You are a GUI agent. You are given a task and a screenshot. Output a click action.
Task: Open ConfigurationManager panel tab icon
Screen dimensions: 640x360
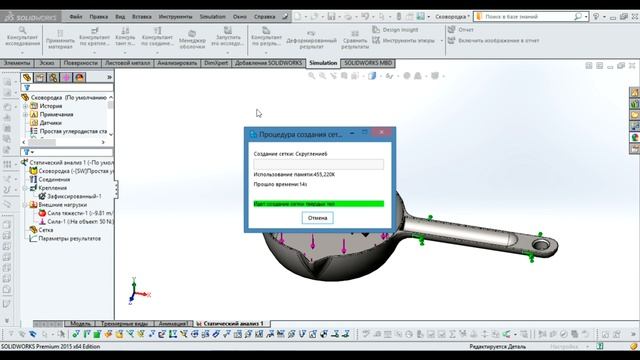pos(53,77)
